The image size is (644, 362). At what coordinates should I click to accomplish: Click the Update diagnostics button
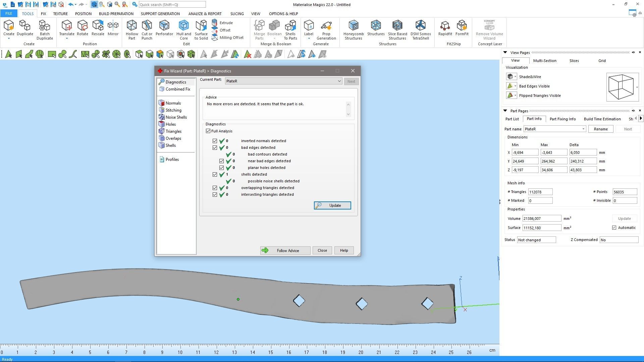(x=332, y=205)
